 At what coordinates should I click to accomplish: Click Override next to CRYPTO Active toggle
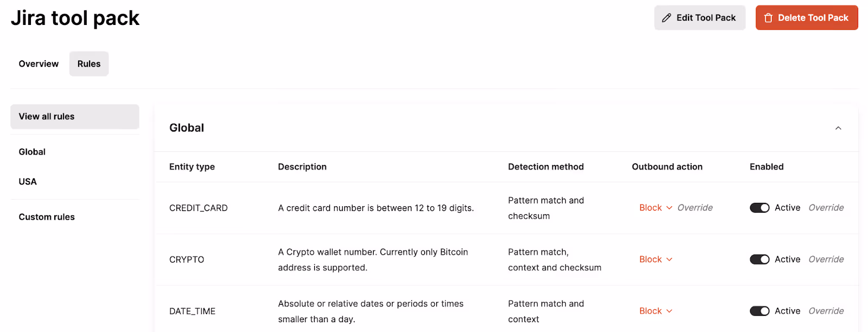pos(826,259)
